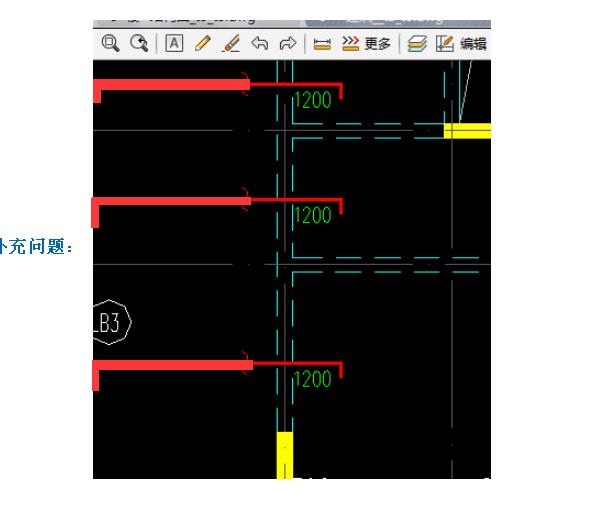Image resolution: width=592 pixels, height=510 pixels.
Task: Select the text annotation A tool
Action: pos(174,43)
